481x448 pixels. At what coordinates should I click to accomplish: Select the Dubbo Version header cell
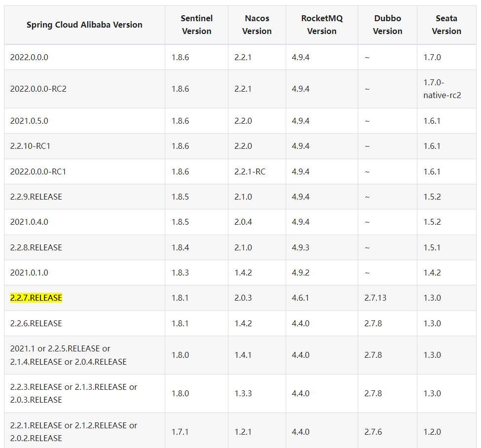[x=387, y=25]
